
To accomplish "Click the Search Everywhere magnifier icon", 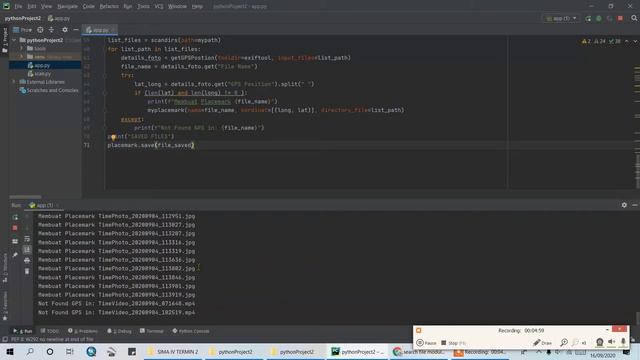I will (634, 18).
